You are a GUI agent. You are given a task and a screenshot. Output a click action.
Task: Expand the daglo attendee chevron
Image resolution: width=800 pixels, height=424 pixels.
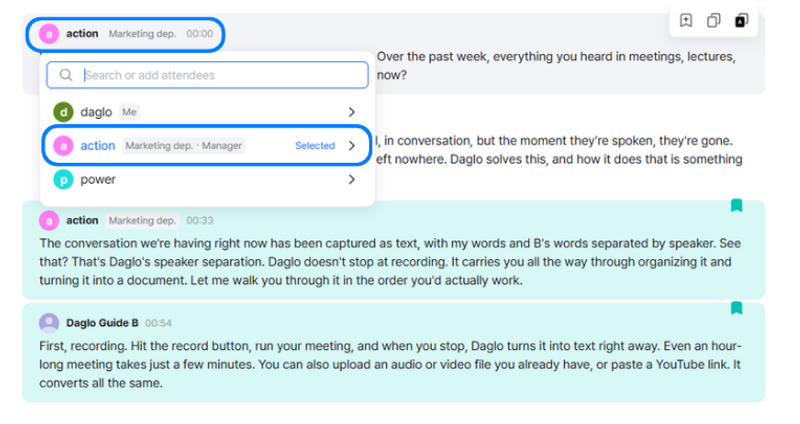point(352,112)
